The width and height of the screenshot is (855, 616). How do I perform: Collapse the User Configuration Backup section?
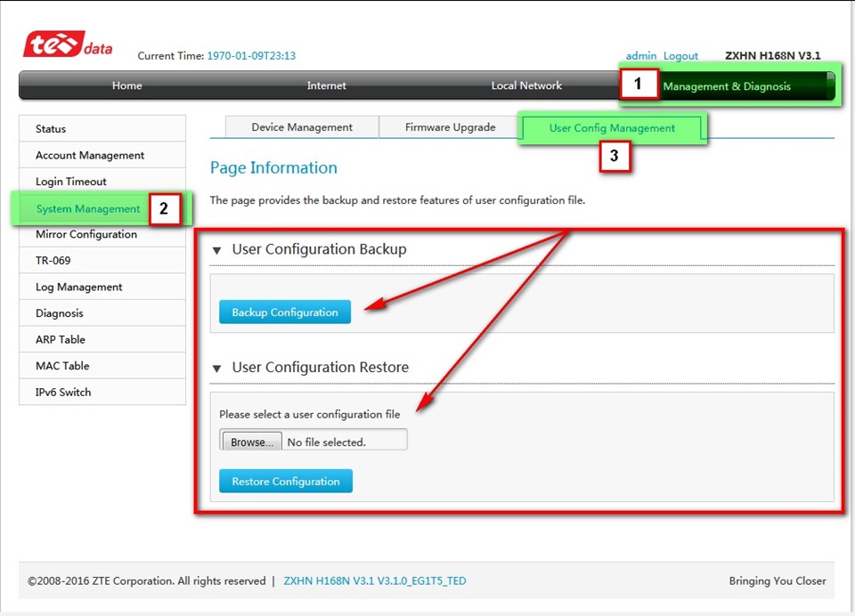coord(217,250)
